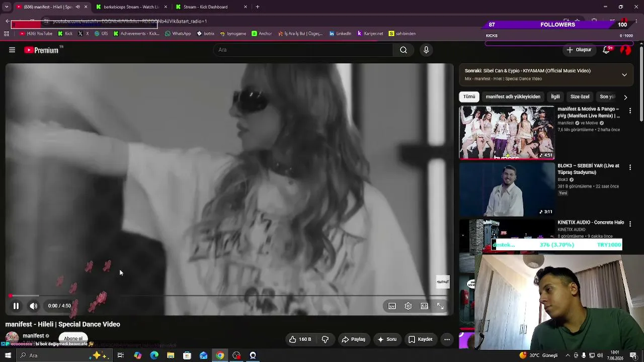644x362 pixels.
Task: Open the Soru ask button
Action: (387, 339)
